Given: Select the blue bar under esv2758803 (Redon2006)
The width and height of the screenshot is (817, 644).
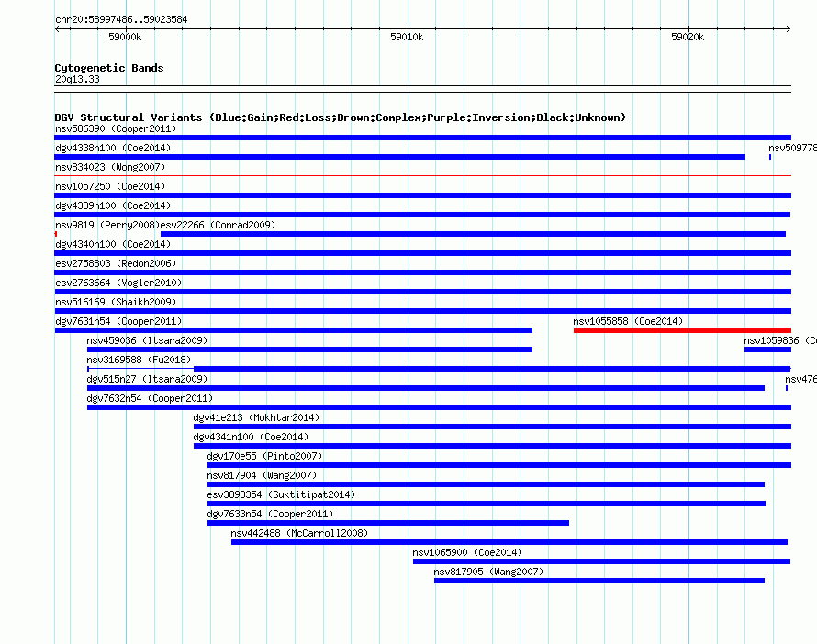Looking at the screenshot, I should tap(422, 272).
